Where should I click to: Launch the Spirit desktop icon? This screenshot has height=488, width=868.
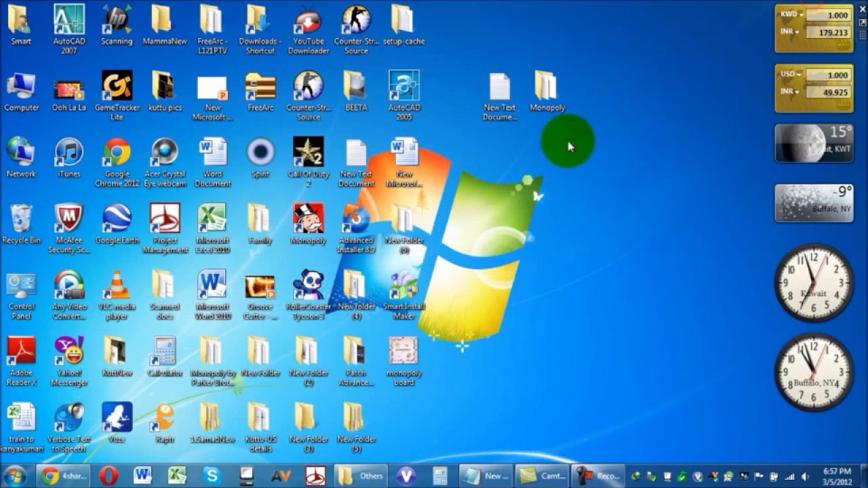[x=260, y=159]
